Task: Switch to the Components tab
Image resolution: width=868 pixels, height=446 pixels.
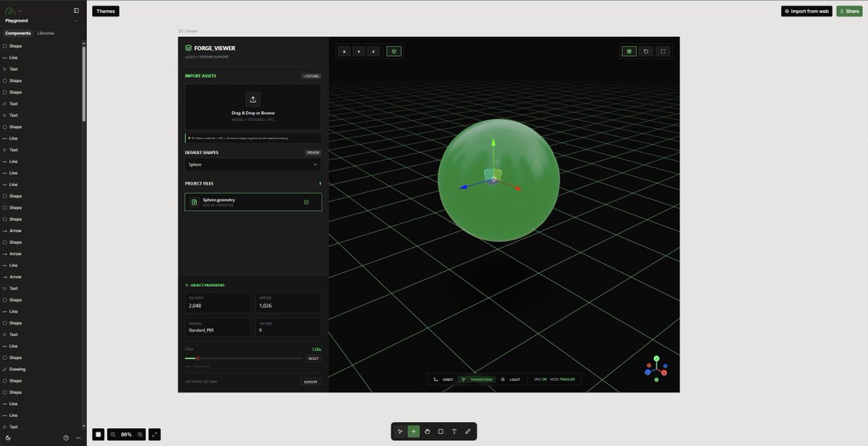Action: (18, 33)
